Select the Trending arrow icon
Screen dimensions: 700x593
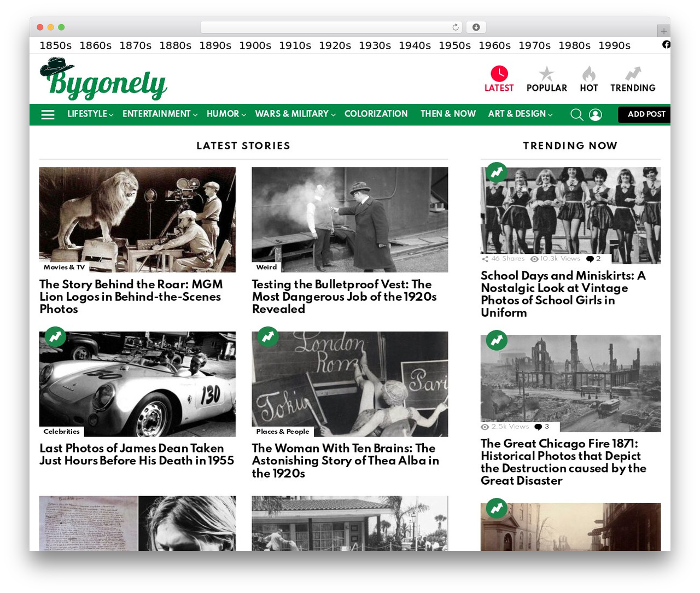point(633,73)
